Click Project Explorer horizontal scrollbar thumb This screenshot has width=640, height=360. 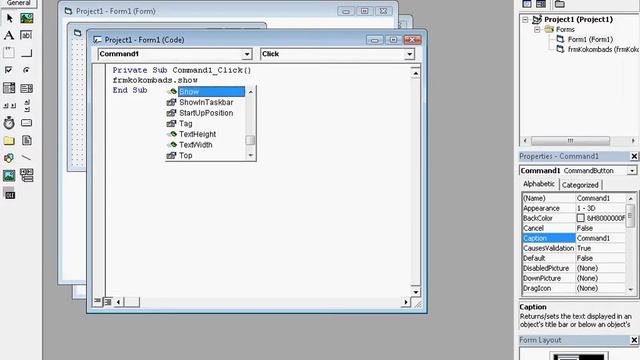pos(570,141)
